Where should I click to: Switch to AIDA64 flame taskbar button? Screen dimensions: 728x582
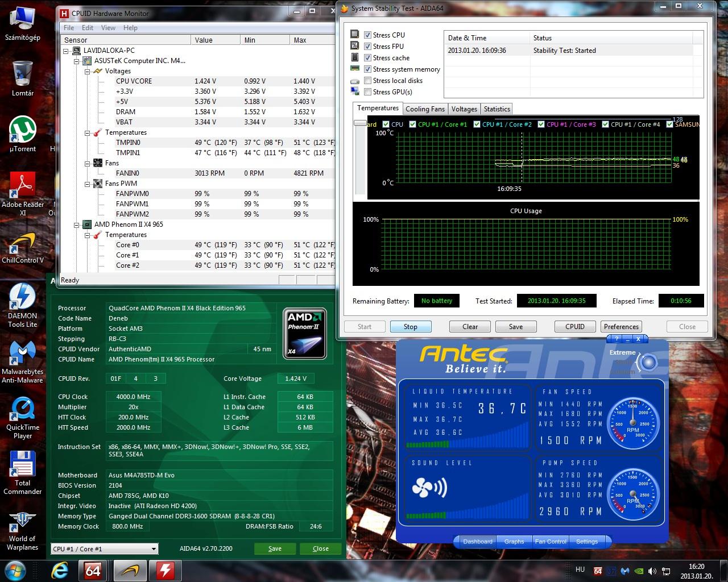(166, 570)
